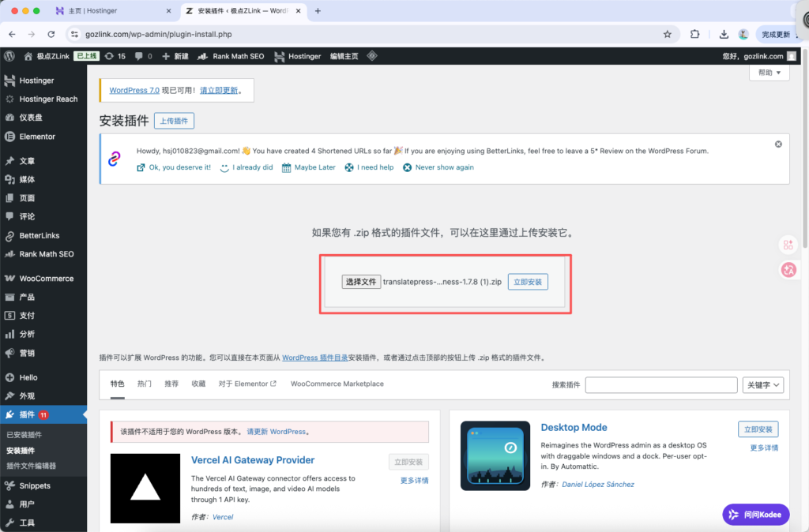
Task: Switch to the 推荐 tab
Action: [x=171, y=384]
